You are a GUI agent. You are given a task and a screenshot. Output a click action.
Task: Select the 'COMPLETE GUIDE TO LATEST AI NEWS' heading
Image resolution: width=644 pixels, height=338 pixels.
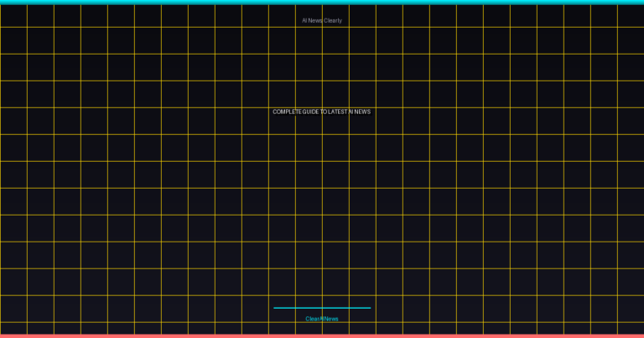[322, 112]
